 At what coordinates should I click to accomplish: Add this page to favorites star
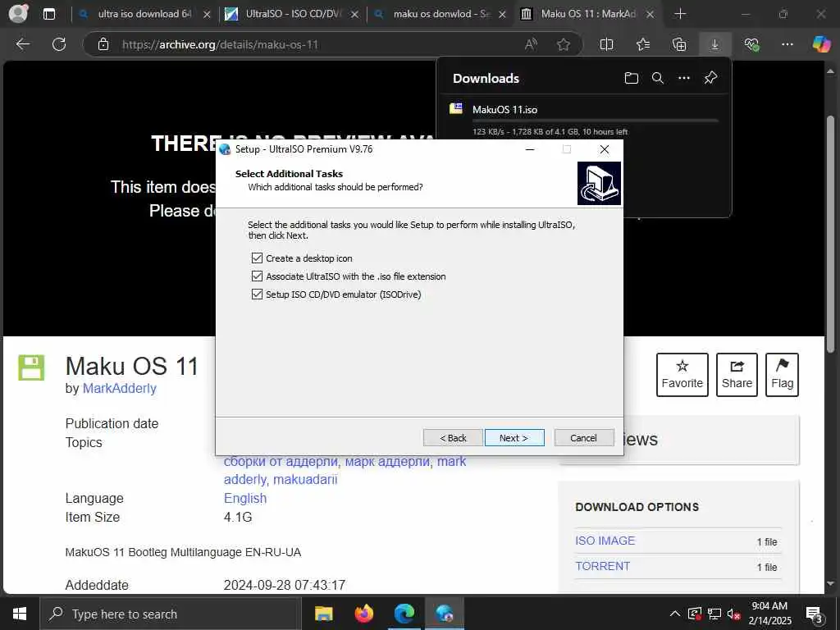click(x=564, y=44)
